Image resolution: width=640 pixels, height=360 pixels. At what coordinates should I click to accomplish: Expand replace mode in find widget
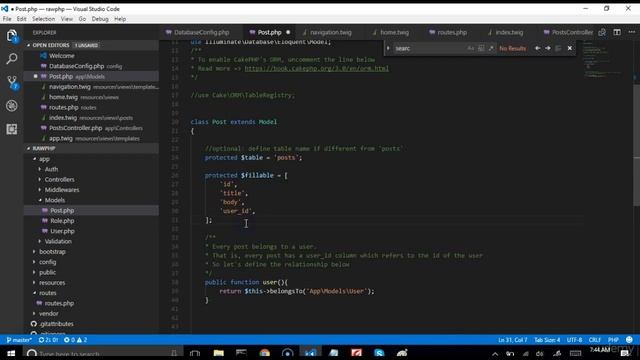388,48
